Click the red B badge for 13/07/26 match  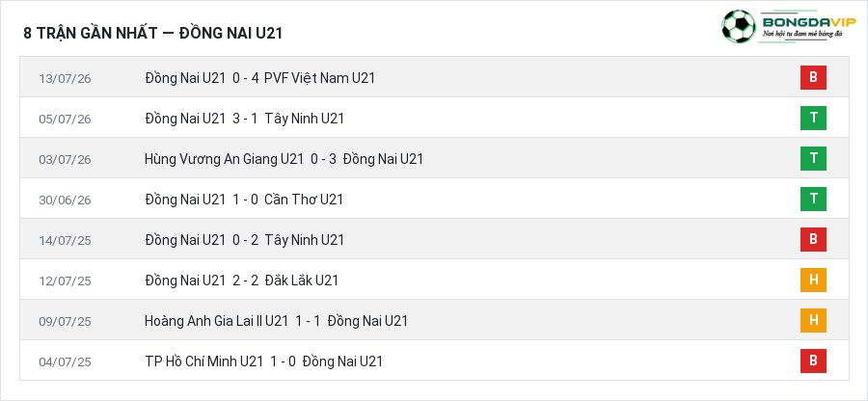click(x=813, y=77)
